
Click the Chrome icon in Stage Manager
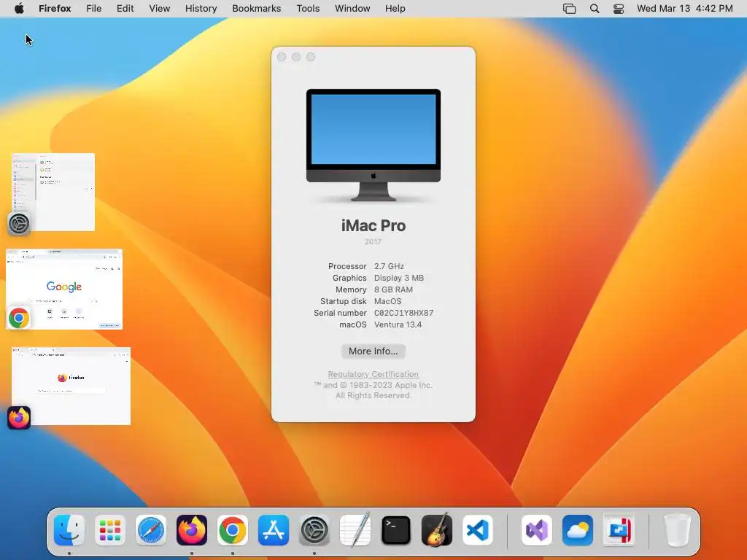(x=19, y=318)
